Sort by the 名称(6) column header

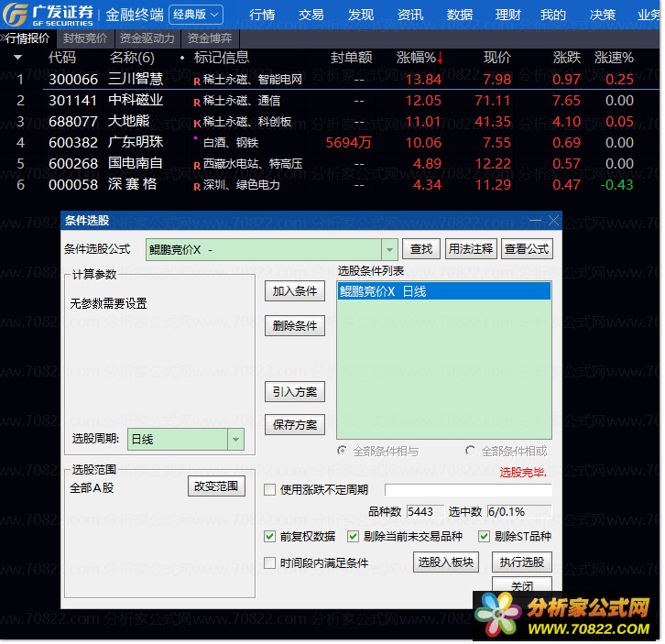click(x=132, y=58)
